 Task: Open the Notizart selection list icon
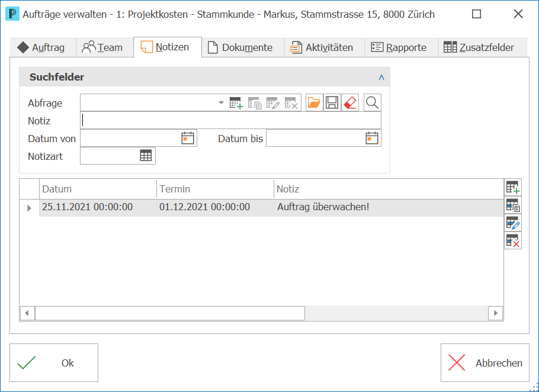(146, 156)
